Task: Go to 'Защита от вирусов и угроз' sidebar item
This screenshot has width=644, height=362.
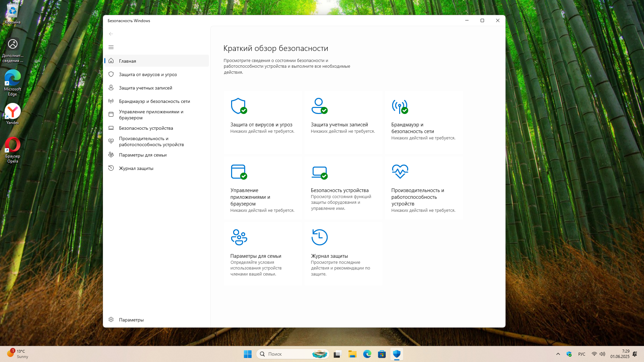Action: tap(148, 74)
